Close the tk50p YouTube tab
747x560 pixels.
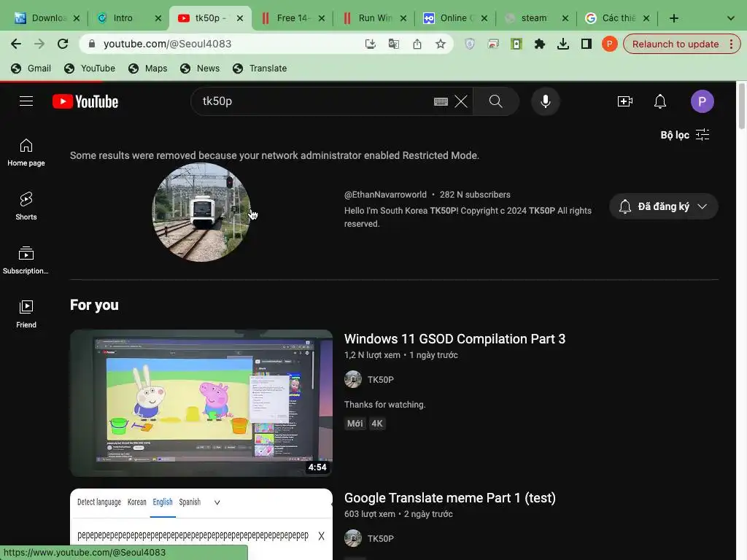(240, 18)
